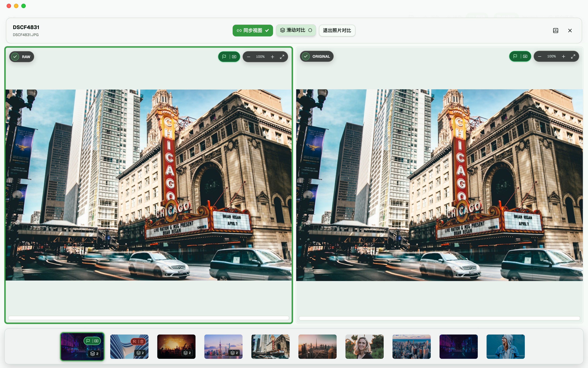This screenshot has height=368, width=588.
Task: Open stack badge on concert crowd thumbnail
Action: pyautogui.click(x=187, y=353)
